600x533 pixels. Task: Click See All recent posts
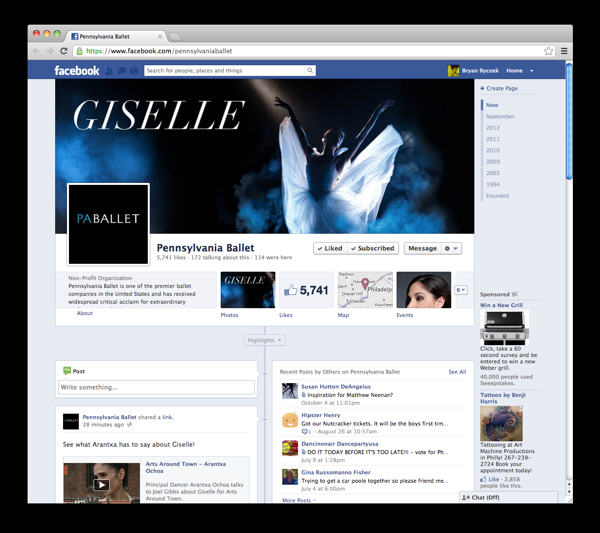tap(457, 372)
